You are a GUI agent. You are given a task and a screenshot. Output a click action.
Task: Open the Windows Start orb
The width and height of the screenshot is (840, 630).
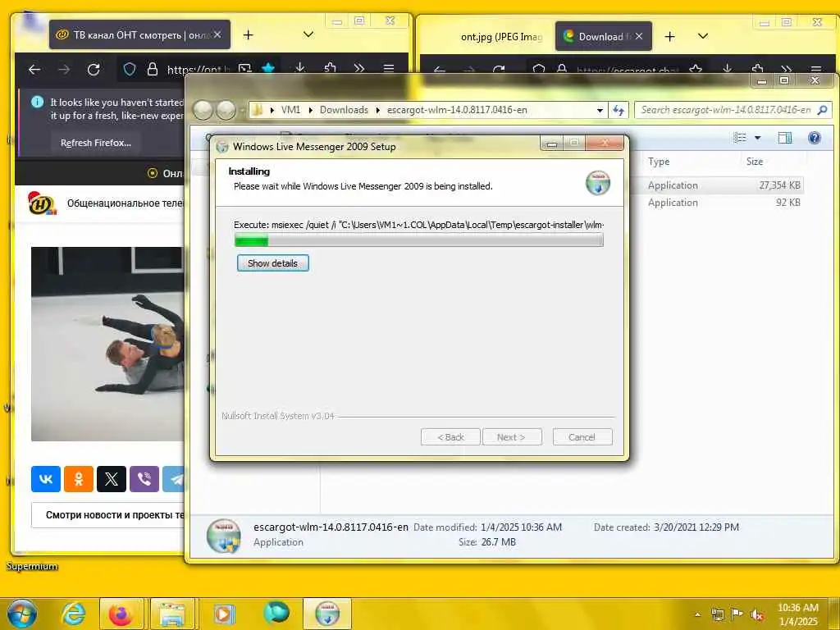pyautogui.click(x=21, y=614)
